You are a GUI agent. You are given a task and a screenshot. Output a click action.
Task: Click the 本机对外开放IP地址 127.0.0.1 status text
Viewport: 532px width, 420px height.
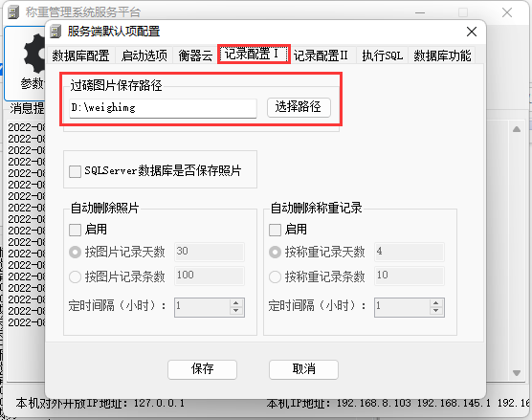(100, 404)
